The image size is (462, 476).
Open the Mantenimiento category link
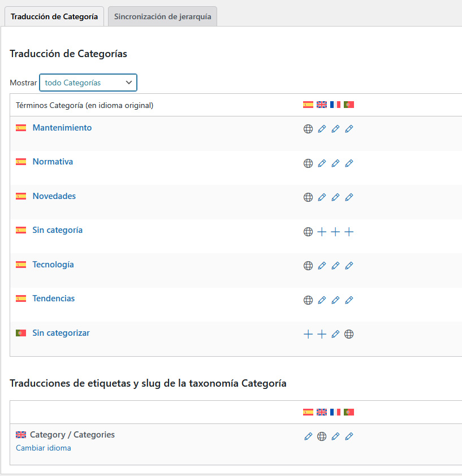(62, 128)
